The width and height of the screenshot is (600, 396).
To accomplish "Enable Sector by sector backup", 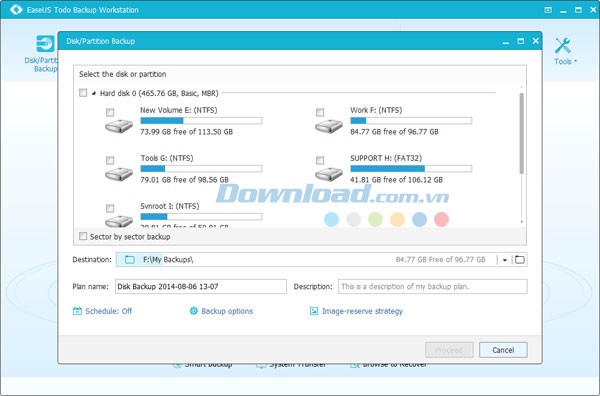I will pyautogui.click(x=83, y=236).
